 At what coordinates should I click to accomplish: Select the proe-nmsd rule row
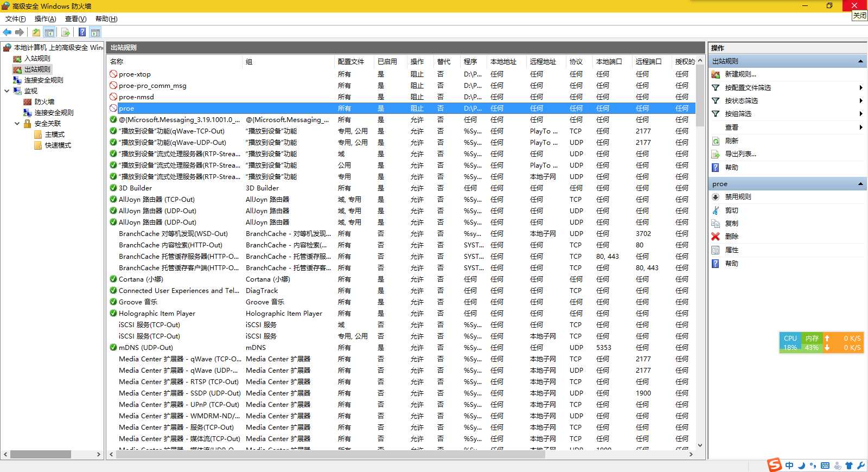pos(401,97)
